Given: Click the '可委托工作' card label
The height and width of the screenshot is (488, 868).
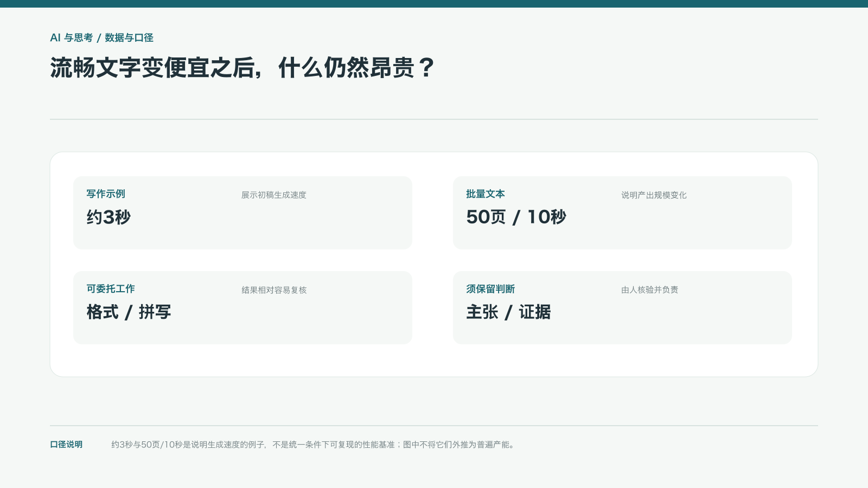Looking at the screenshot, I should [111, 289].
